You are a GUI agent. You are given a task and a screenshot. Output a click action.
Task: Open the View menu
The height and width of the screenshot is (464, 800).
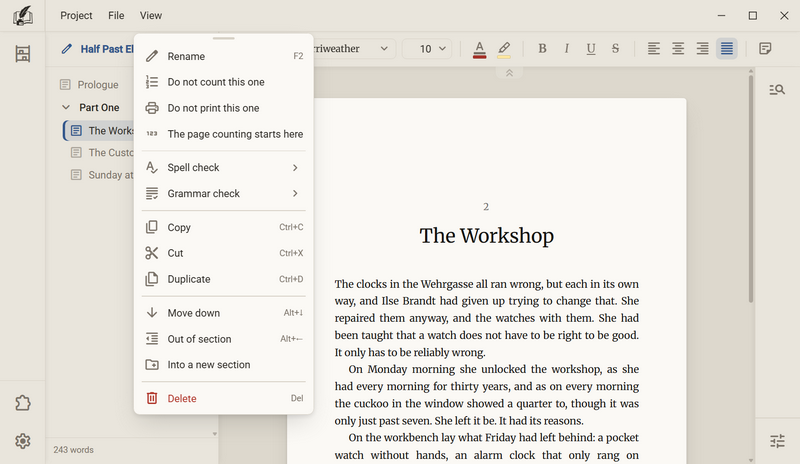click(x=151, y=15)
